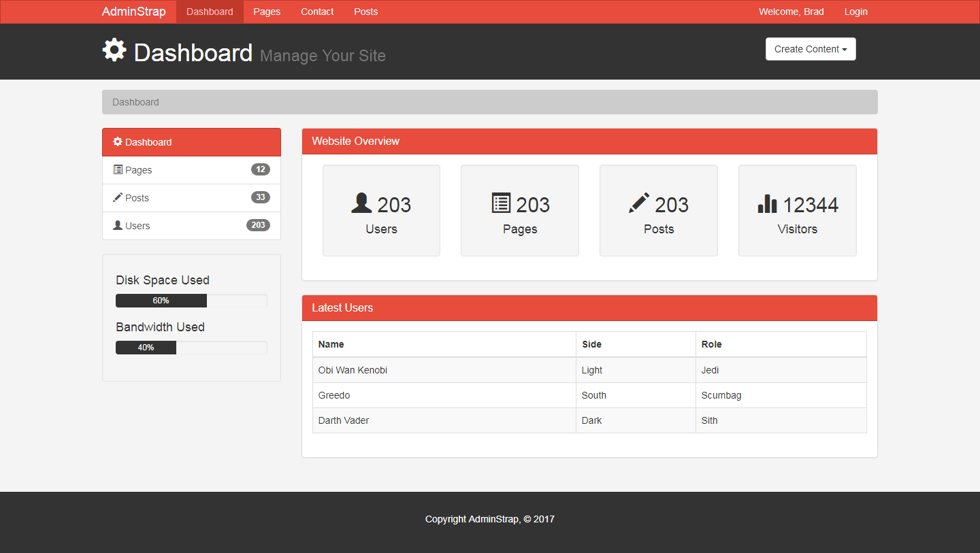This screenshot has width=980, height=553.
Task: Click the Dashboard breadcrumb text
Action: pos(135,102)
